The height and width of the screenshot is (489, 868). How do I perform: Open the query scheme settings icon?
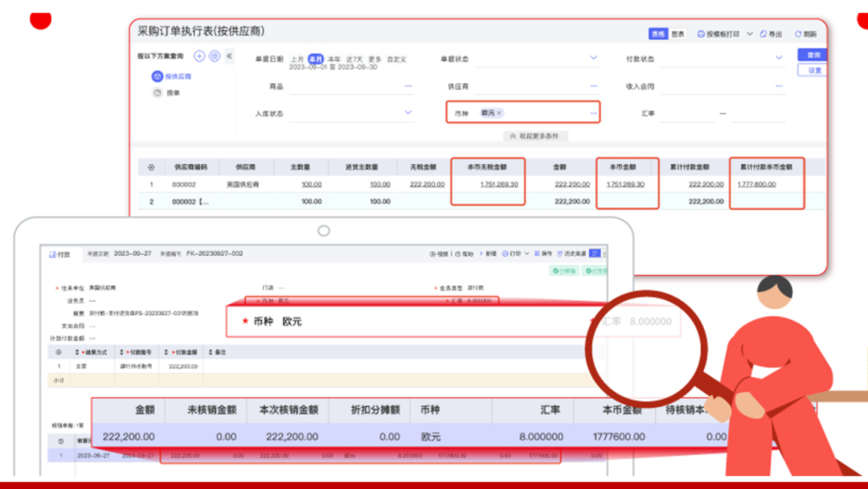coord(214,56)
